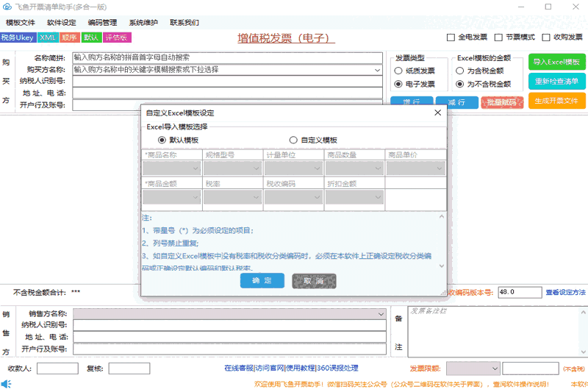
Task: Click the buyer 地址、电话 input field
Action: tap(227, 93)
